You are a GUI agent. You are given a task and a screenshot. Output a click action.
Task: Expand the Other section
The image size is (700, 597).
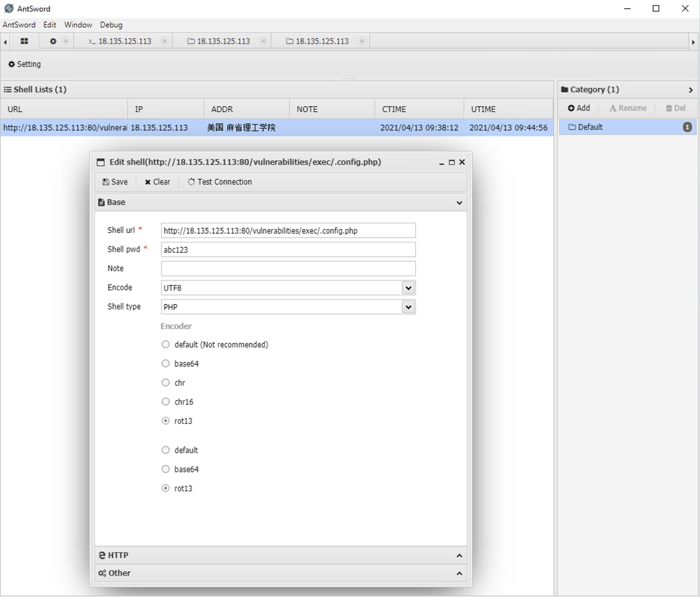coord(459,573)
